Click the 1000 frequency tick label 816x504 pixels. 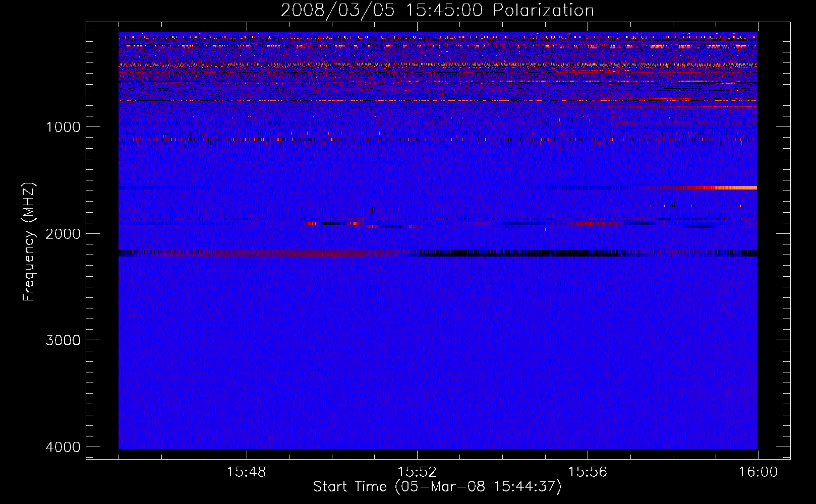click(63, 127)
